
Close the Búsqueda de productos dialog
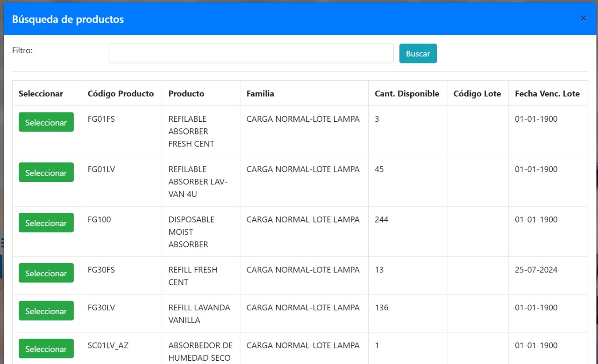point(583,19)
